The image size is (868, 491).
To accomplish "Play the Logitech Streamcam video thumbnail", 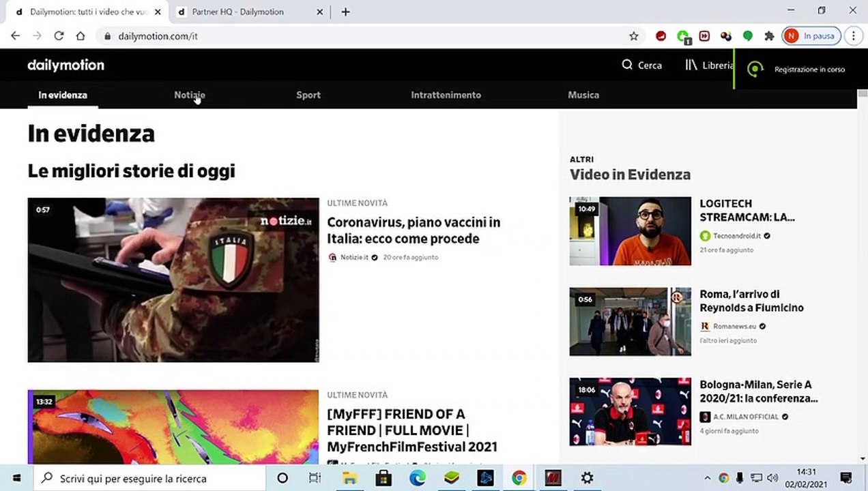I will (630, 231).
